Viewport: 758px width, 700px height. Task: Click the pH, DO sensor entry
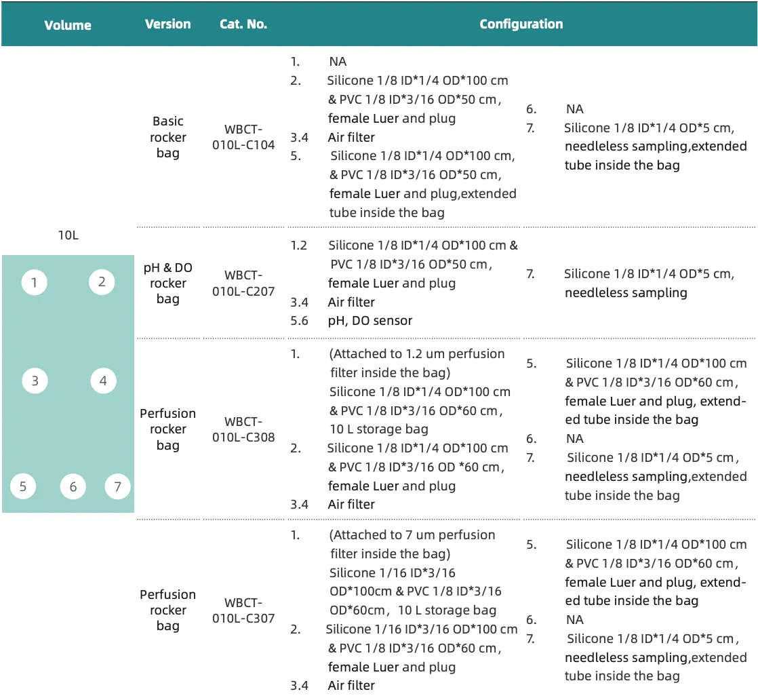click(x=370, y=321)
